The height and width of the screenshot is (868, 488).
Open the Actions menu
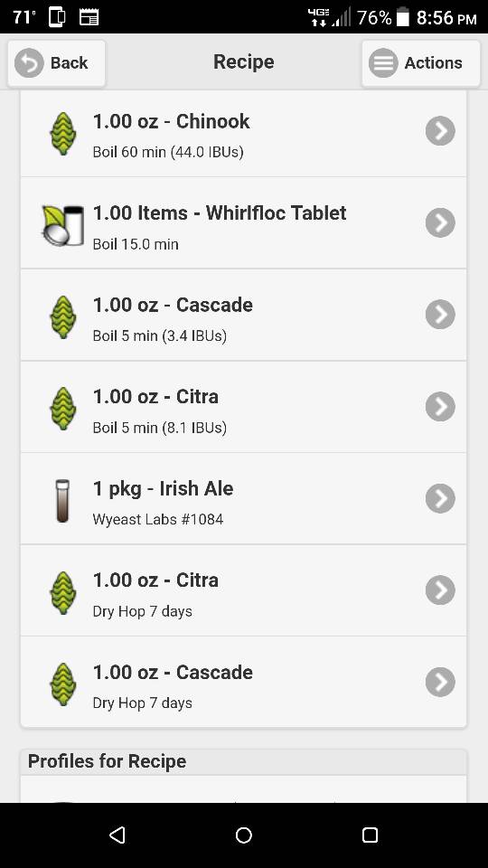(x=421, y=63)
